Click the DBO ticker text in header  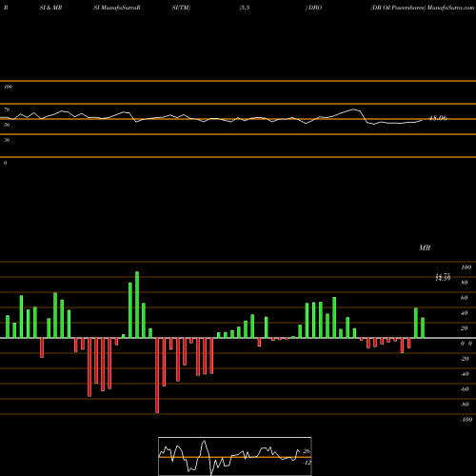[315, 8]
